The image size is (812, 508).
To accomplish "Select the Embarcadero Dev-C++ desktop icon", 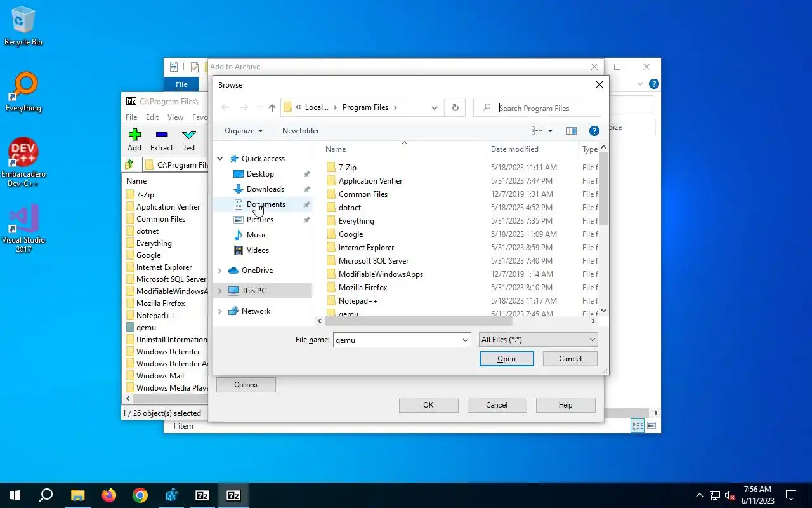I will 23,163.
